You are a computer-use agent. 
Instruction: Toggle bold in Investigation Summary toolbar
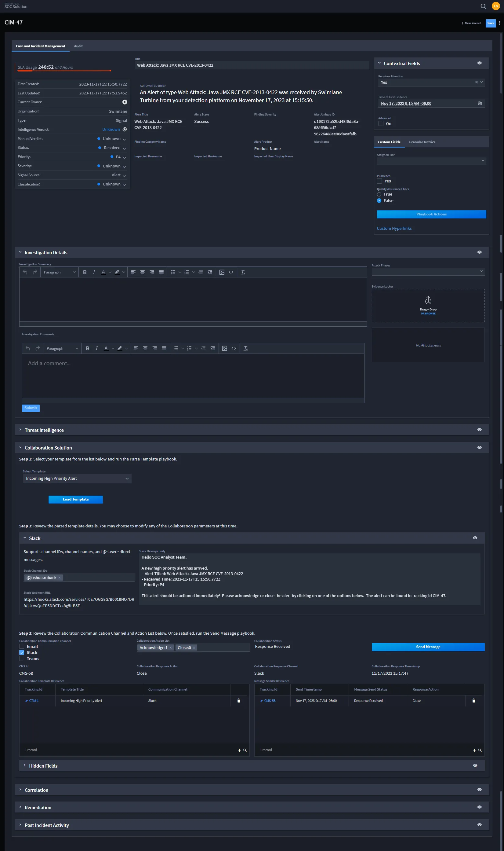pos(85,272)
